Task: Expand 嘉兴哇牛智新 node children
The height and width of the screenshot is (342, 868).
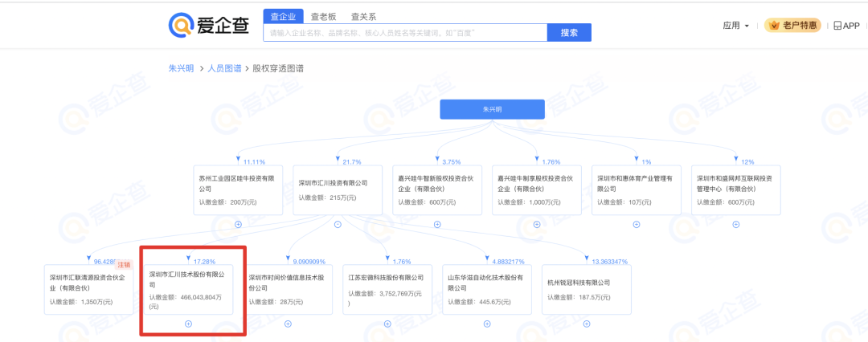Action: pyautogui.click(x=437, y=224)
